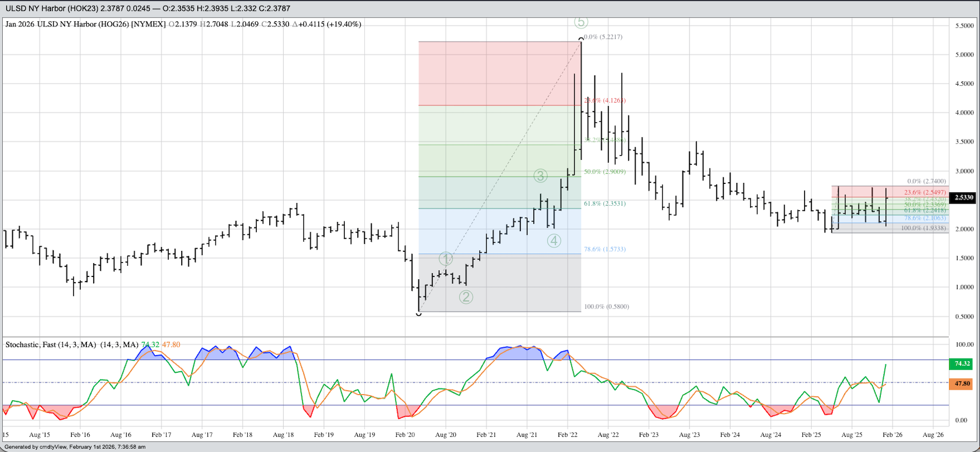Image resolution: width=980 pixels, height=452 pixels.
Task: Click the orange 47.80 stochastic value tag
Action: click(x=962, y=384)
